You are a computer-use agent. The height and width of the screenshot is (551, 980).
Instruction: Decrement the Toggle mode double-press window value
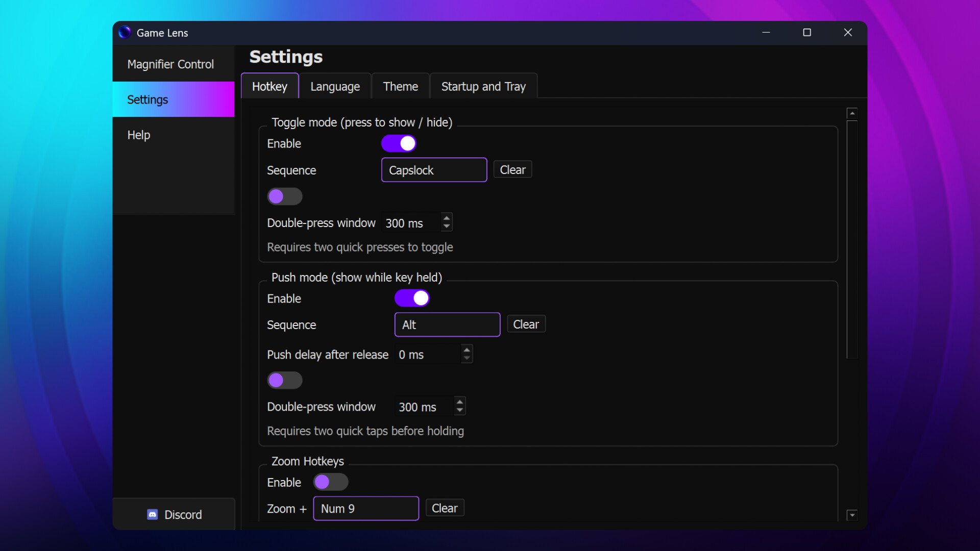[x=447, y=226]
